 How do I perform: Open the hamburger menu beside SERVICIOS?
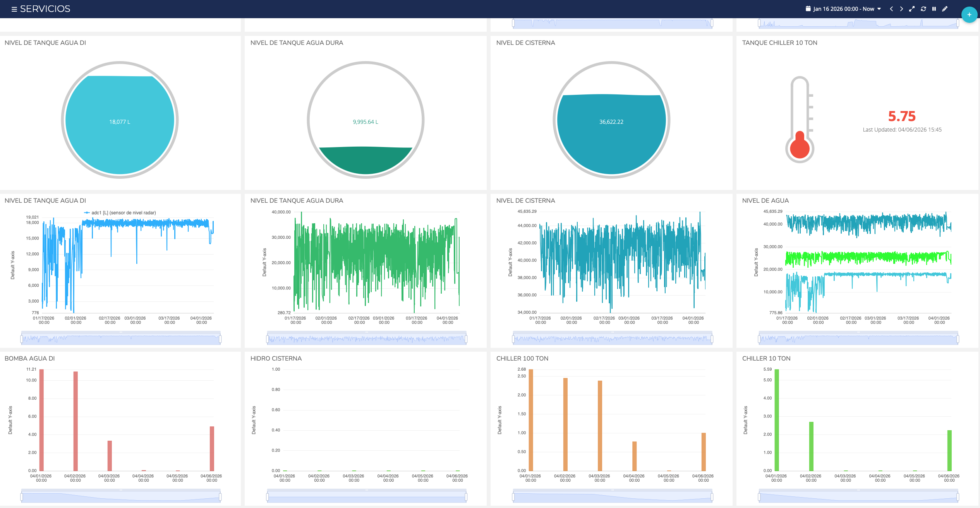coord(14,9)
